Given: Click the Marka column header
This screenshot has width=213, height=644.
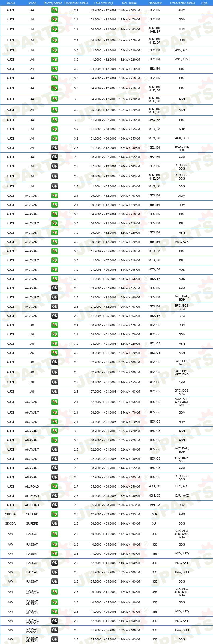Looking at the screenshot, I should point(11,3).
